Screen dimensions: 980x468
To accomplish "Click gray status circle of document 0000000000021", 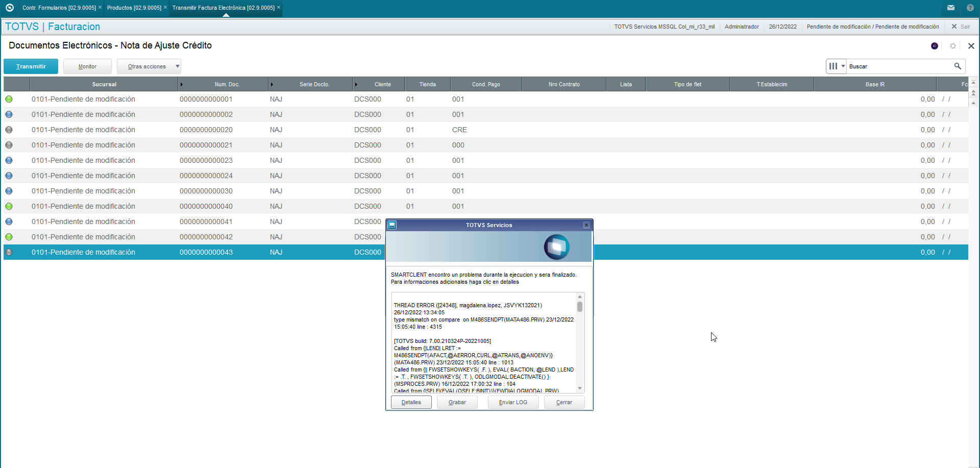I will pos(9,145).
